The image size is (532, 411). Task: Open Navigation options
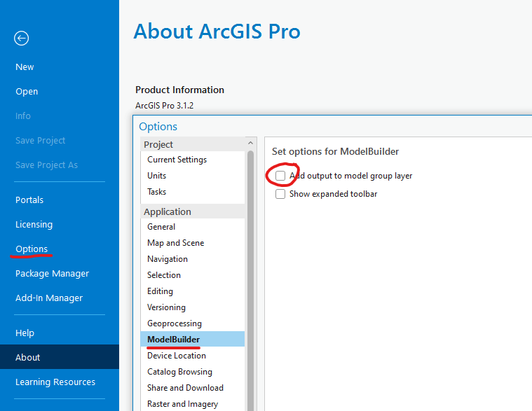192,259
